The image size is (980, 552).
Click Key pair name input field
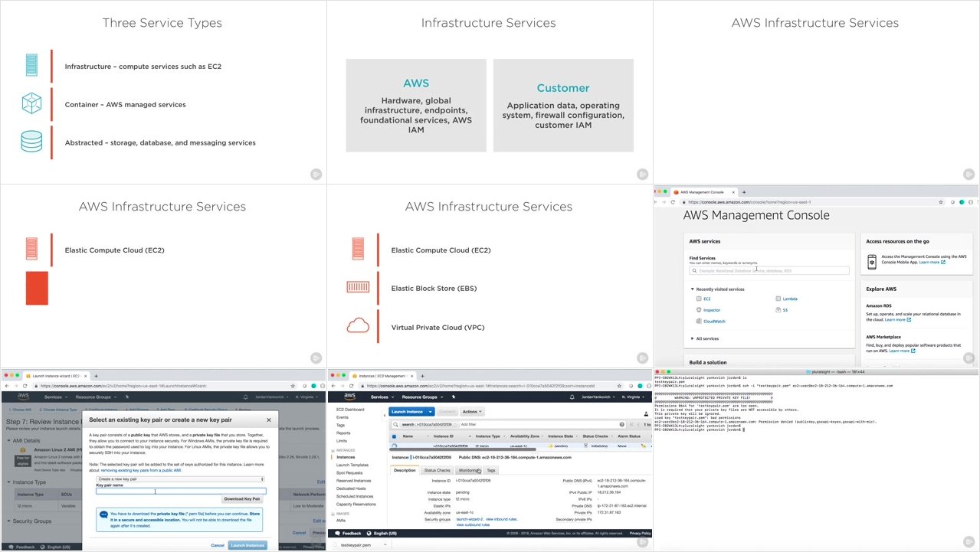tap(181, 492)
